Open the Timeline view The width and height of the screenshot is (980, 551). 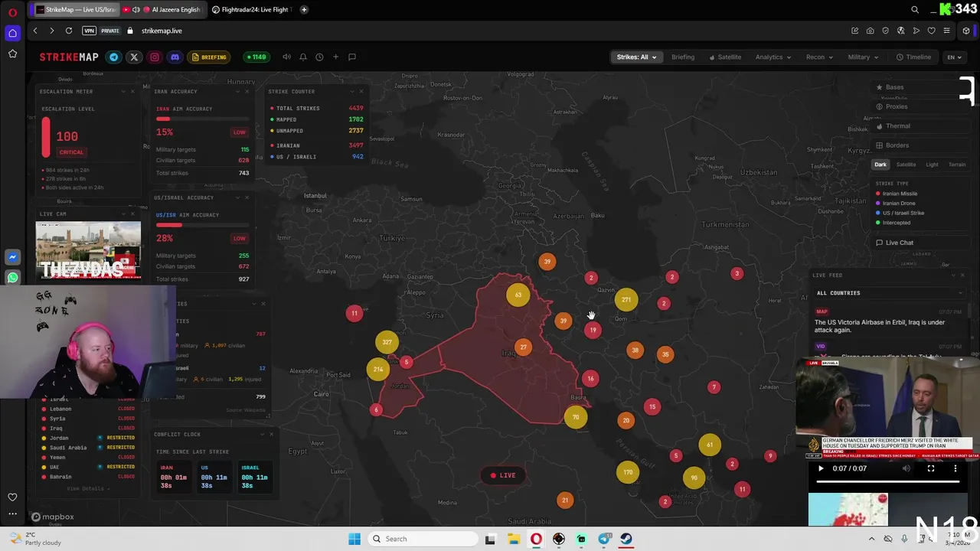point(913,57)
